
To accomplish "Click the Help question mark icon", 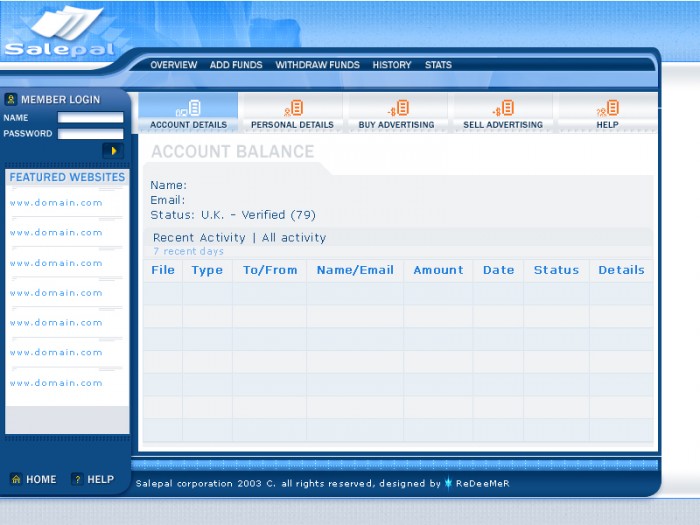I will [77, 479].
